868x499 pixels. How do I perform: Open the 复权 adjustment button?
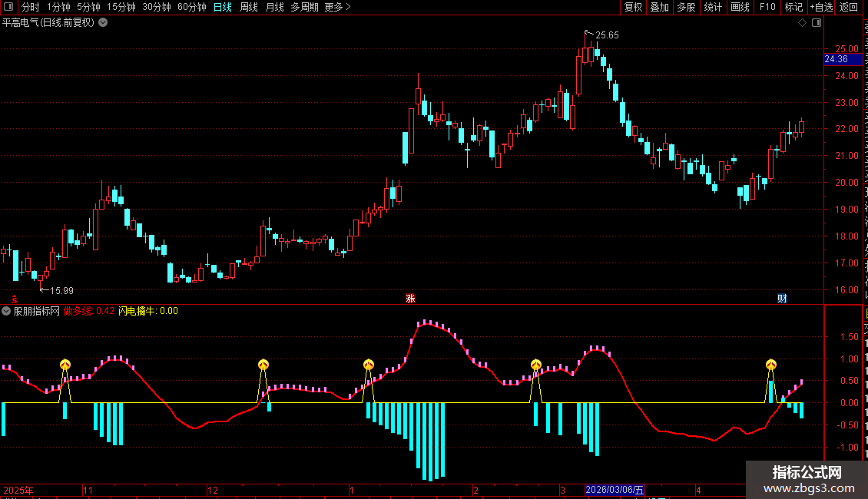point(633,7)
